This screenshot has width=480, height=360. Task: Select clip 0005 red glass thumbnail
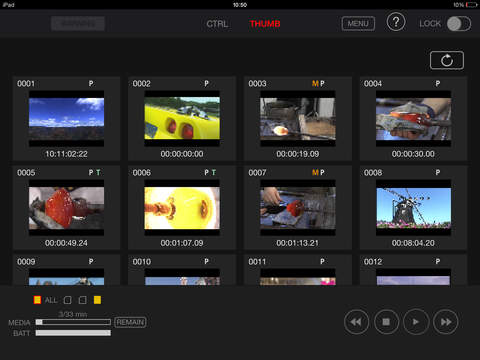coord(66,208)
